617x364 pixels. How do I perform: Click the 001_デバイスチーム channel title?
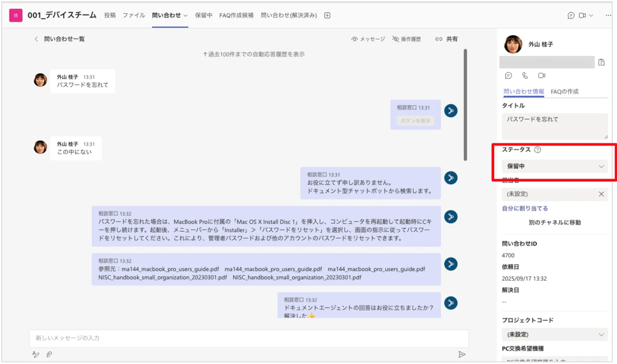(x=62, y=15)
